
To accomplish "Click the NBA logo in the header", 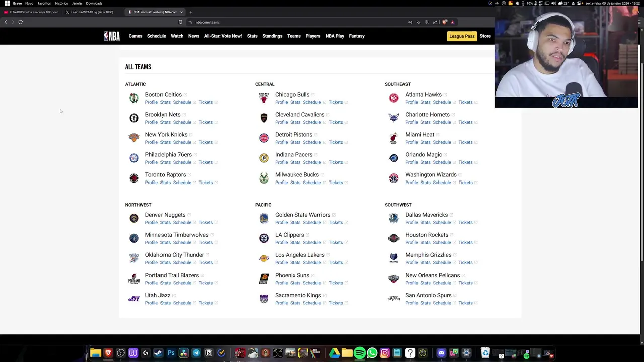I will [112, 36].
